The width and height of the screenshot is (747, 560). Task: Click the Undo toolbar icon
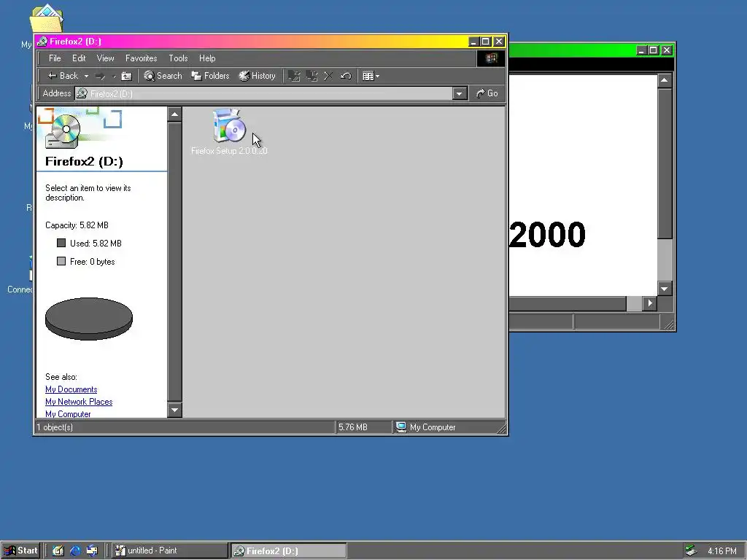coord(346,76)
